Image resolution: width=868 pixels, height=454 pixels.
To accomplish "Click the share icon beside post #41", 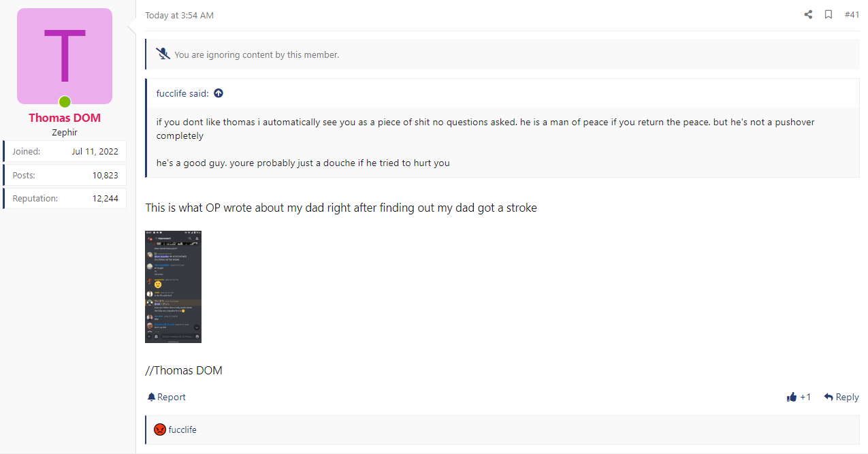I will click(808, 14).
